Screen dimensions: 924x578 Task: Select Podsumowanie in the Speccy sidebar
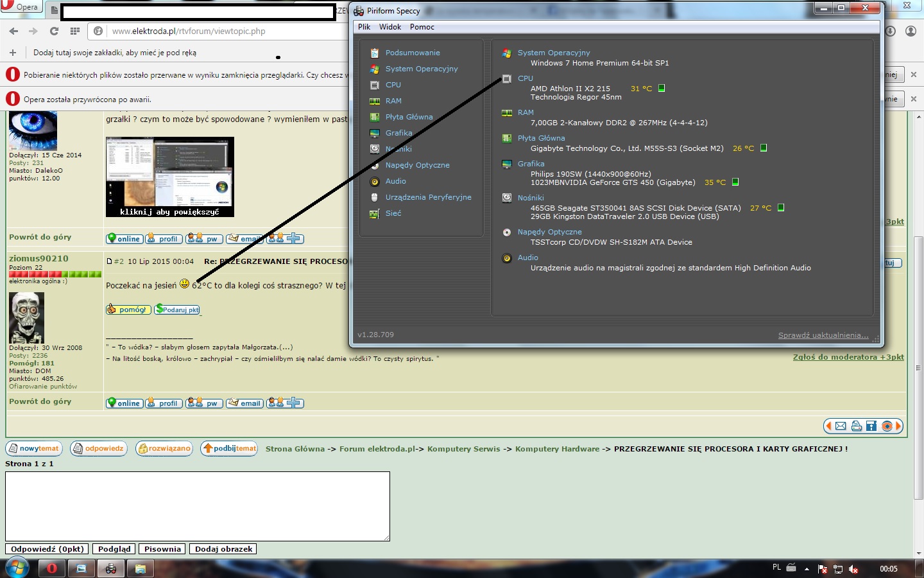point(413,53)
